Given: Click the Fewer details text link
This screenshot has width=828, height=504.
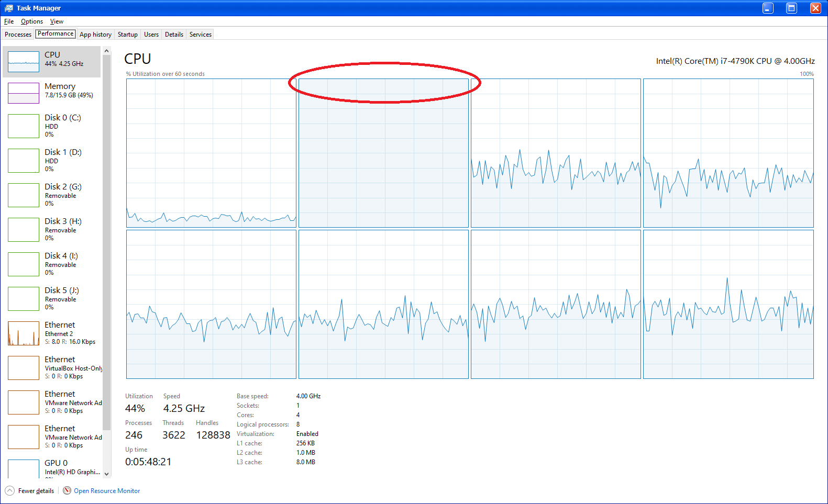Looking at the screenshot, I should pyautogui.click(x=36, y=491).
